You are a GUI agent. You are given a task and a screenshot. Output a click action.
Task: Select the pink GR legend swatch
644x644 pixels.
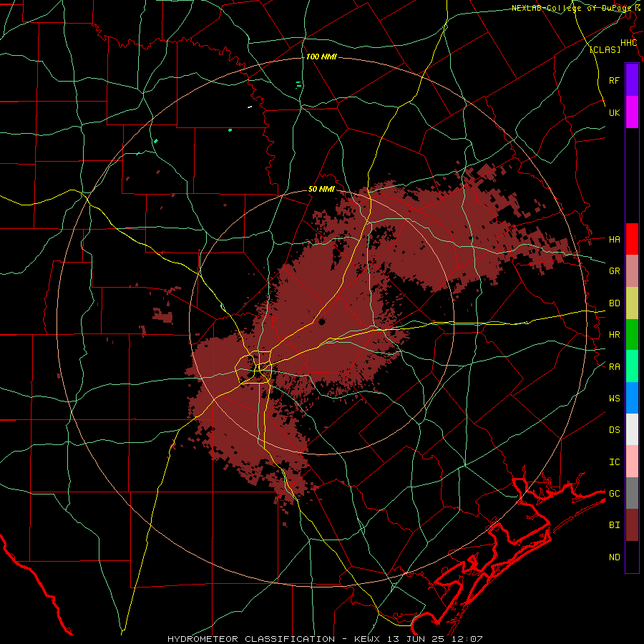click(632, 271)
